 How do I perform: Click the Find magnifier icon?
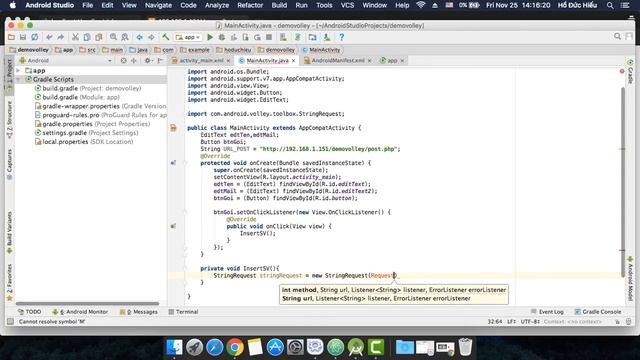coord(113,37)
